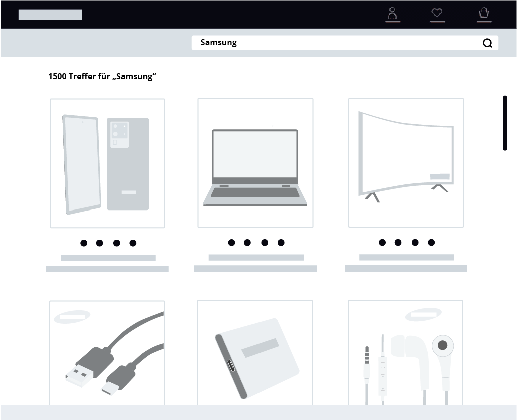Open the USB cable product image
517x420 pixels.
[107, 353]
